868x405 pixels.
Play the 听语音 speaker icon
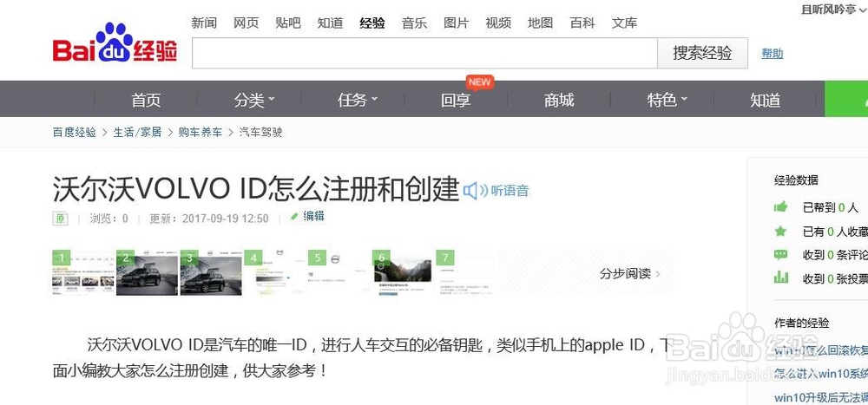(475, 191)
